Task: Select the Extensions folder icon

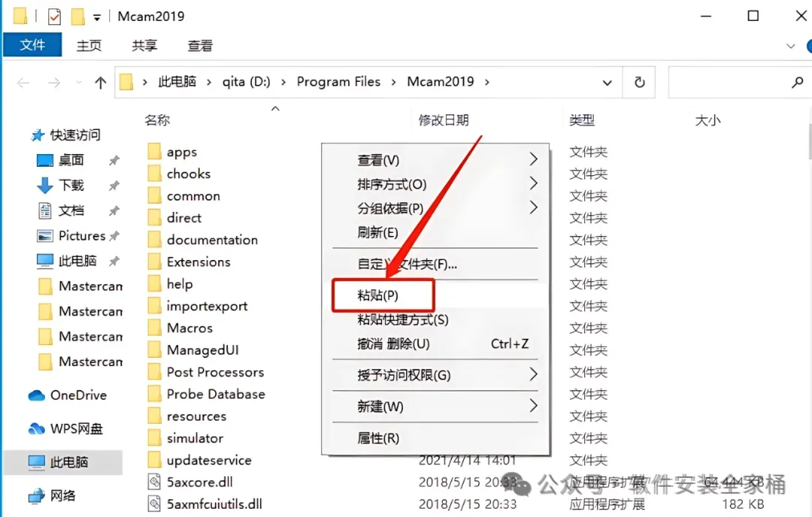Action: coord(154,262)
